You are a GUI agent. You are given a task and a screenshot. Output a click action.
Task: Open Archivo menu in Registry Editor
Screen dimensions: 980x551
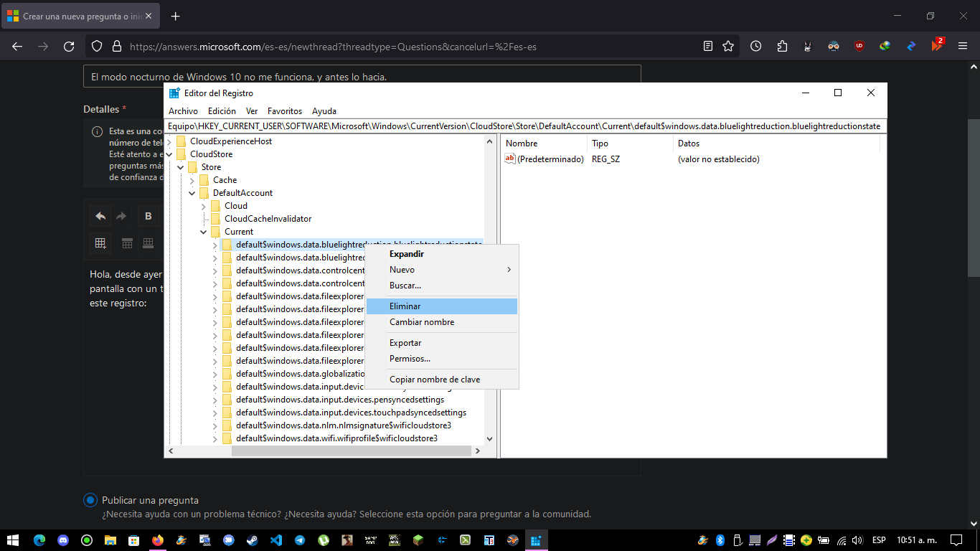(x=183, y=111)
